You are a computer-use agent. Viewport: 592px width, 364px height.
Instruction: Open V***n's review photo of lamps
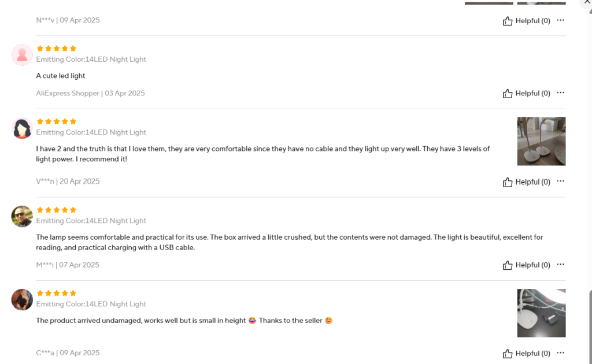point(541,142)
